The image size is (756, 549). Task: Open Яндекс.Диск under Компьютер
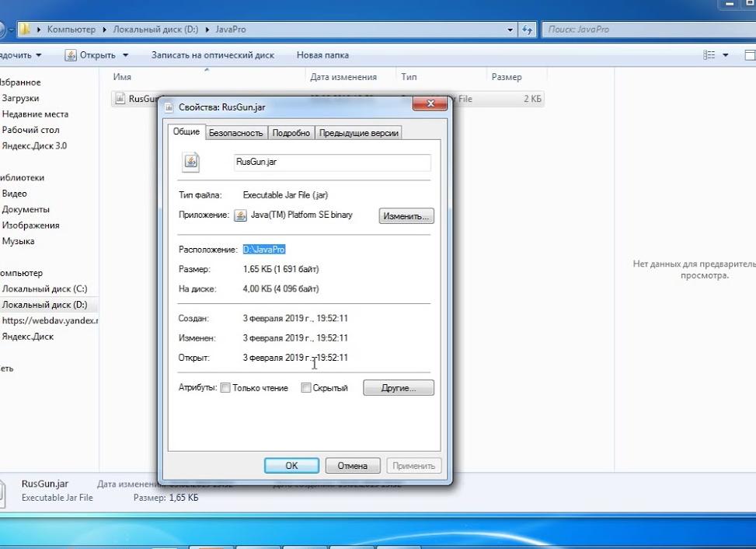pos(27,337)
